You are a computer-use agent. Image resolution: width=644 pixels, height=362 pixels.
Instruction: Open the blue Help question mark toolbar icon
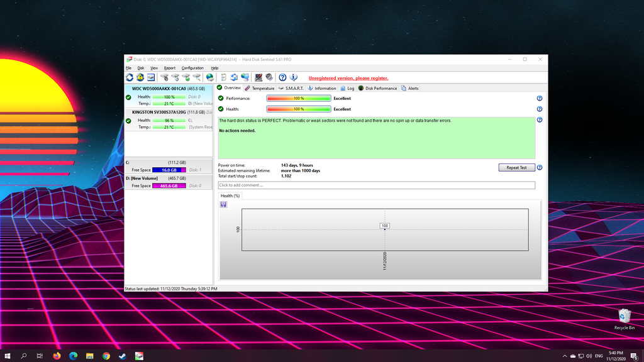tap(282, 77)
